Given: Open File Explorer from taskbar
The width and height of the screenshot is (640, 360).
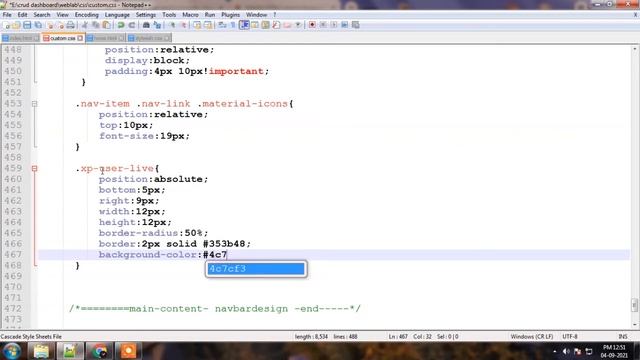Looking at the screenshot, I should coord(41,351).
